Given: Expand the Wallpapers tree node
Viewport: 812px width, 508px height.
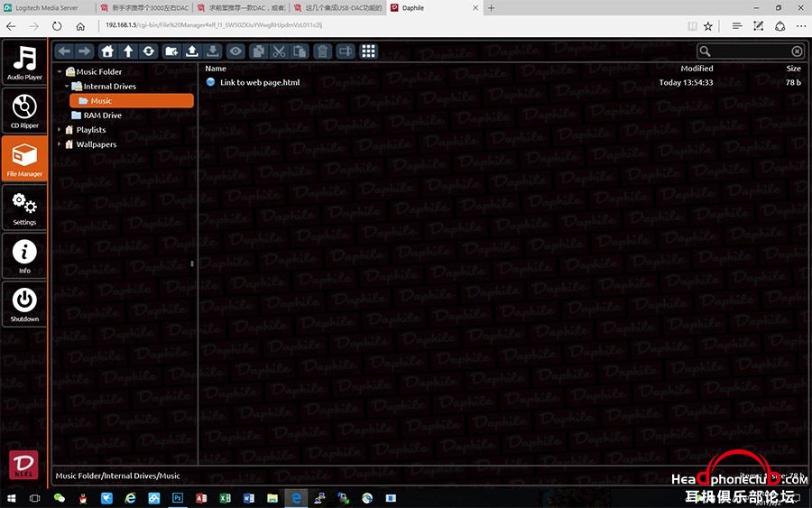Looking at the screenshot, I should [60, 144].
